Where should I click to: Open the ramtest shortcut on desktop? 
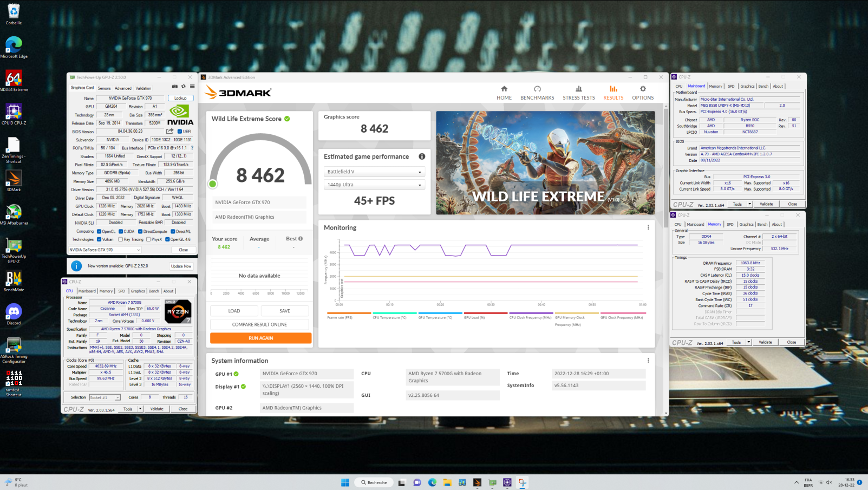pos(14,383)
